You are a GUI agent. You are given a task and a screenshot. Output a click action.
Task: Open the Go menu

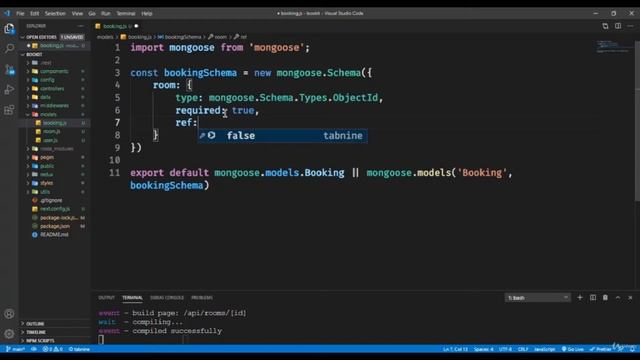[x=92, y=13]
